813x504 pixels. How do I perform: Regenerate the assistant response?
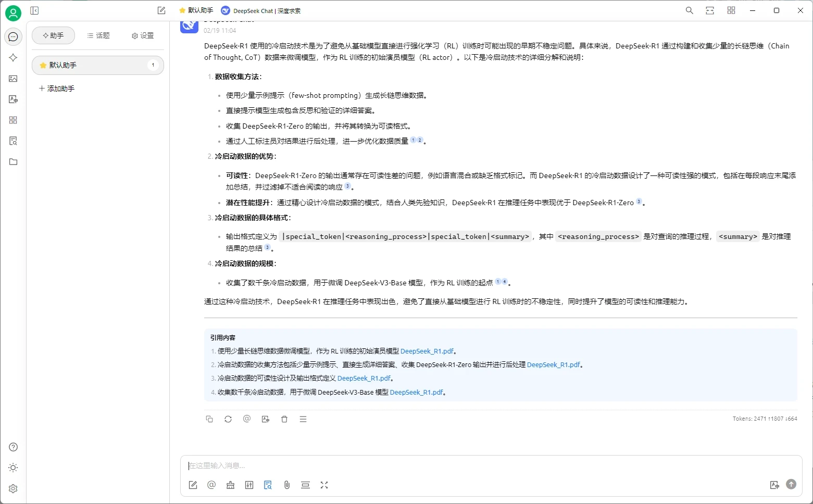pyautogui.click(x=228, y=419)
